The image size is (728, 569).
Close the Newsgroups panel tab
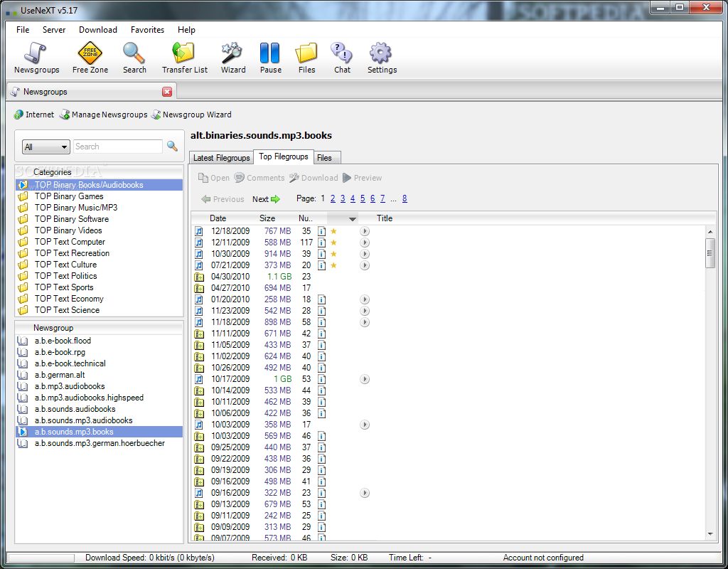(167, 92)
